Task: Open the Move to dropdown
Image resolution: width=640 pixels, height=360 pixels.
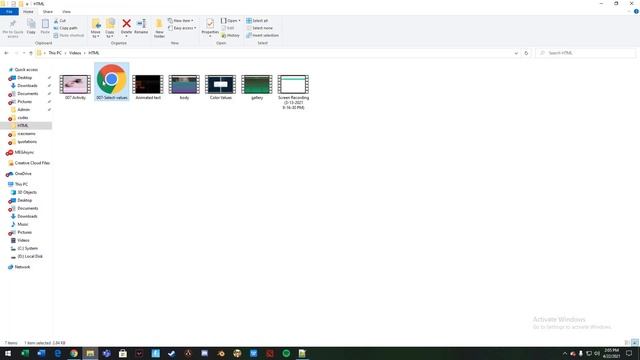Action: click(96, 28)
